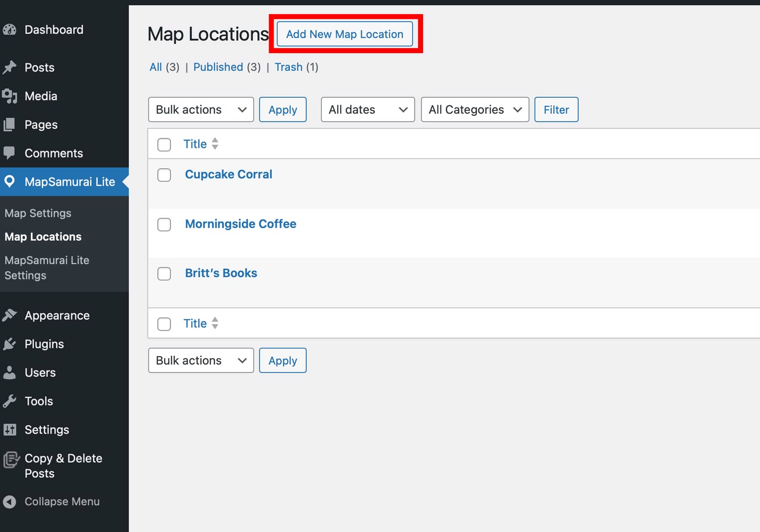Open the Appearance menu item
The width and height of the screenshot is (760, 532).
pyautogui.click(x=64, y=315)
